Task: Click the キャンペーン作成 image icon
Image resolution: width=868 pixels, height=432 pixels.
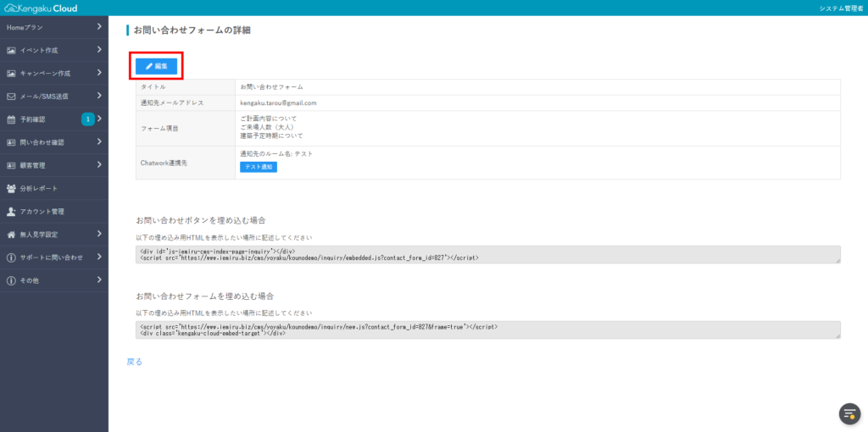Action: tap(11, 73)
